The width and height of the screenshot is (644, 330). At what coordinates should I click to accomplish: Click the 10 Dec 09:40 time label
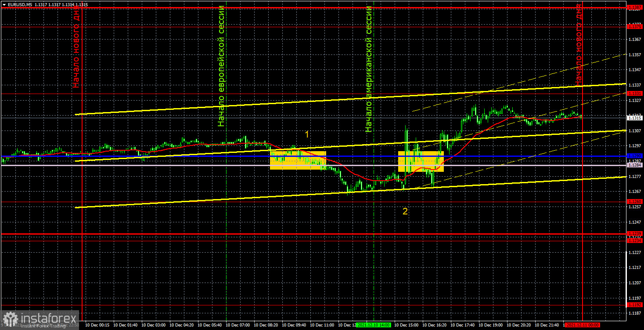coord(294,325)
